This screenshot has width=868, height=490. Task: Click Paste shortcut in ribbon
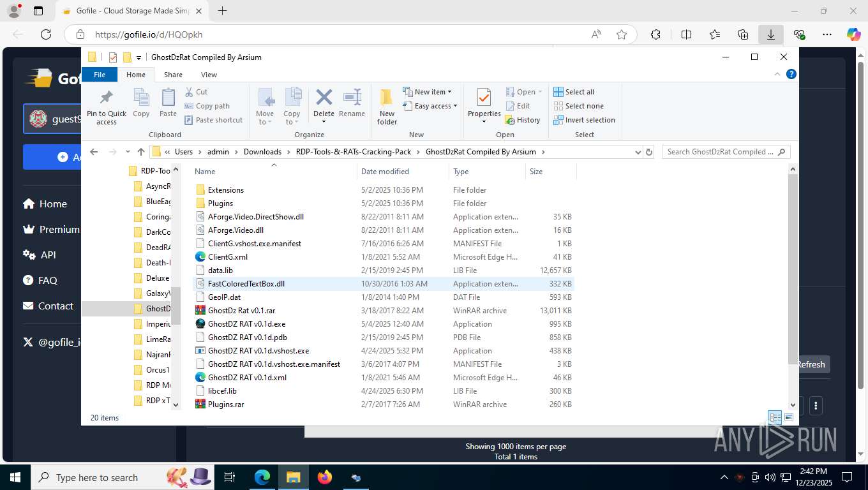click(213, 120)
